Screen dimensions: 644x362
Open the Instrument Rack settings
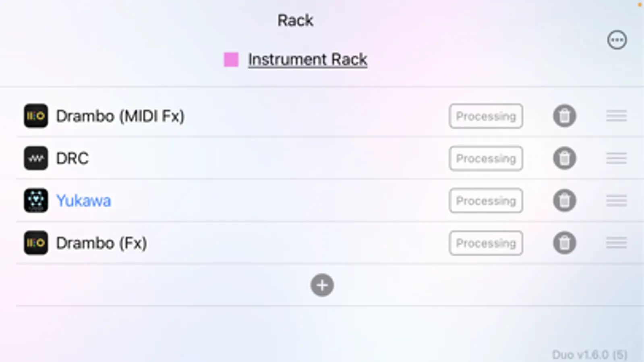pos(308,59)
